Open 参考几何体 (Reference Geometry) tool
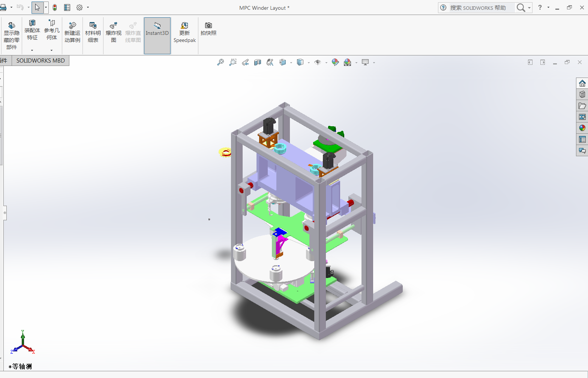The height and width of the screenshot is (378, 588). click(x=52, y=30)
